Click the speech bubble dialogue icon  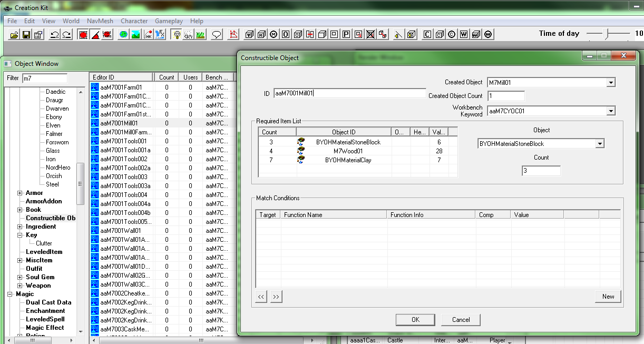(x=216, y=35)
